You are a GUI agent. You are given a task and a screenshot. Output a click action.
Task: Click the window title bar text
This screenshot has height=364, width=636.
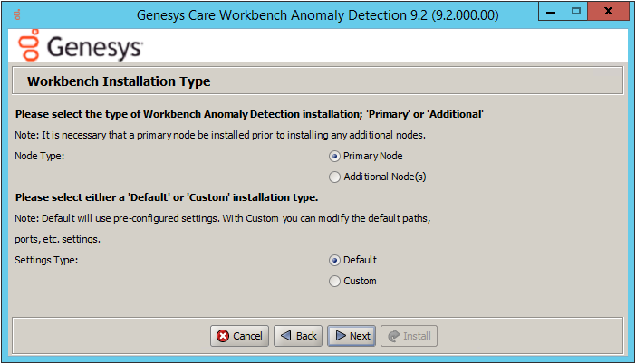[x=318, y=15]
